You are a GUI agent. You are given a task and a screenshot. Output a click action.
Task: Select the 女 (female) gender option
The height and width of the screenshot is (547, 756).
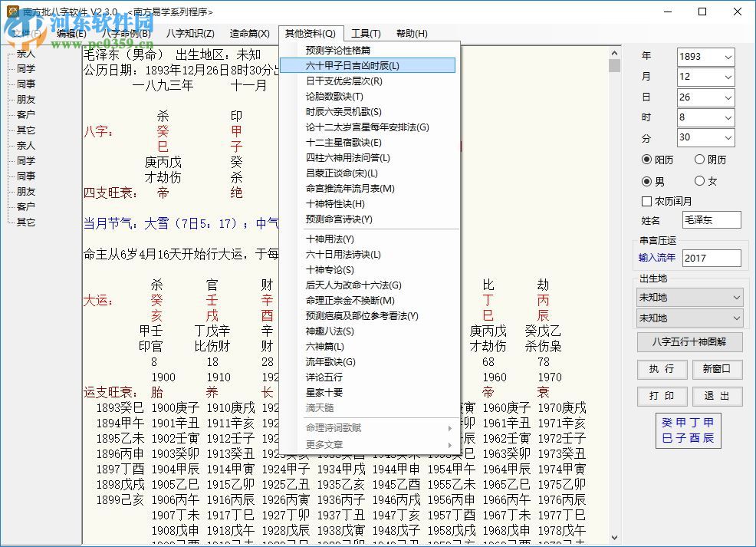700,181
